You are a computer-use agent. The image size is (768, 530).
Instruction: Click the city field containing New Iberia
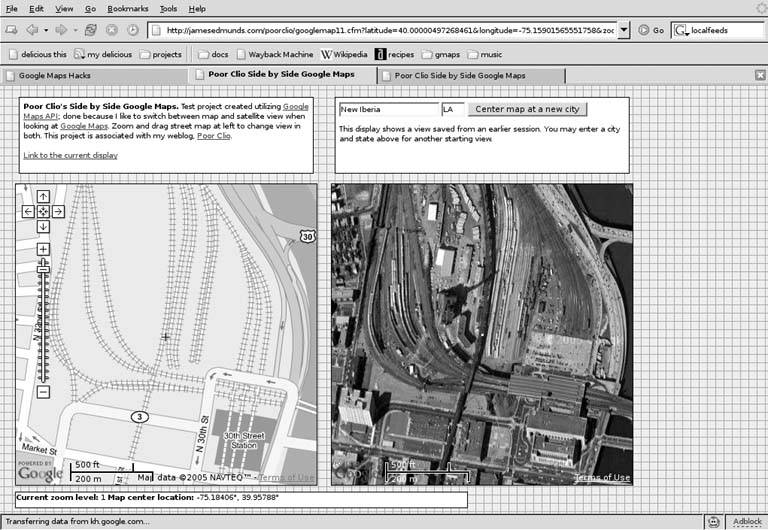pyautogui.click(x=388, y=109)
